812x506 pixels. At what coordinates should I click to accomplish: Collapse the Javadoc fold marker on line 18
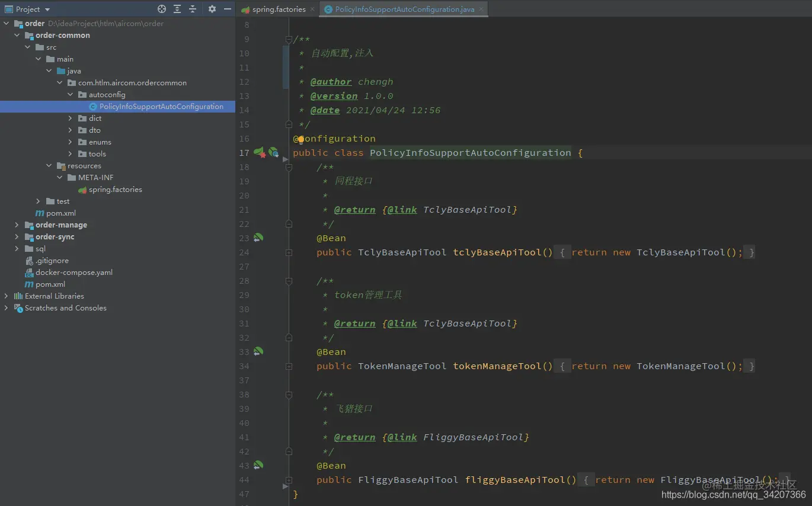click(x=289, y=168)
